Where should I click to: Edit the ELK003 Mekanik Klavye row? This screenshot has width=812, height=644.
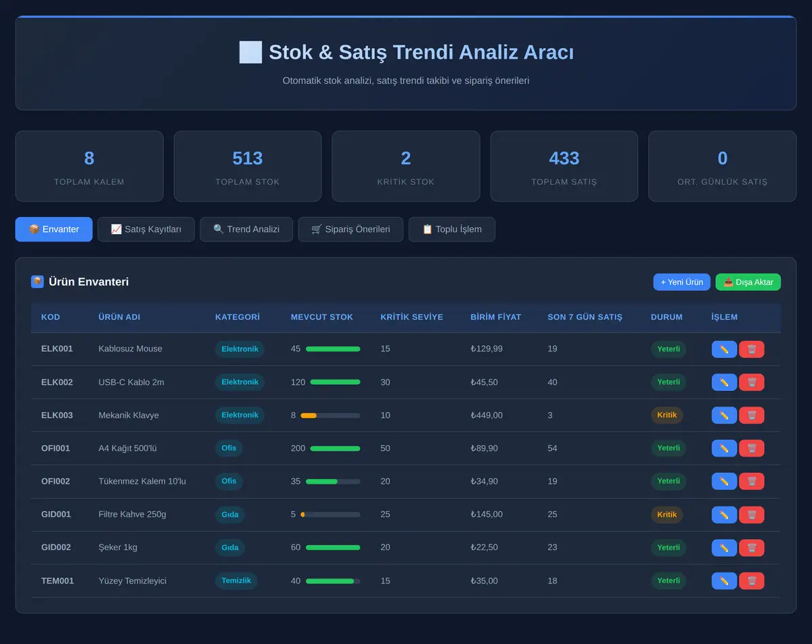click(724, 415)
